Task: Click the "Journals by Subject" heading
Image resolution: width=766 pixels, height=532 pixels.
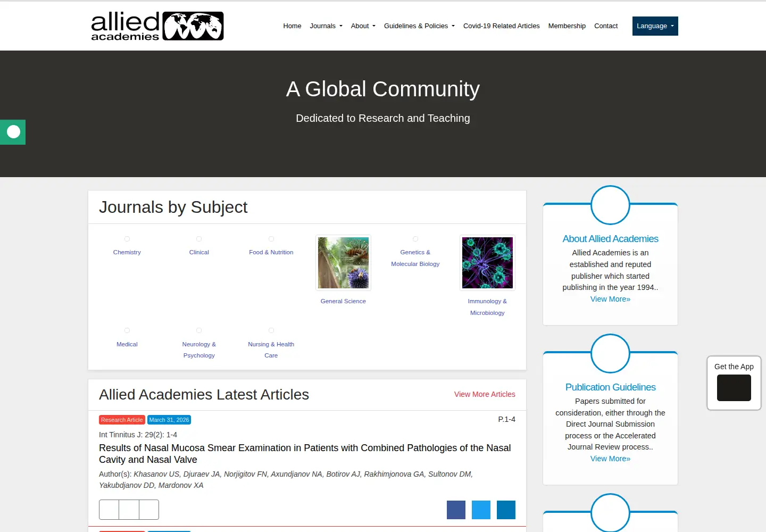Action: [173, 207]
